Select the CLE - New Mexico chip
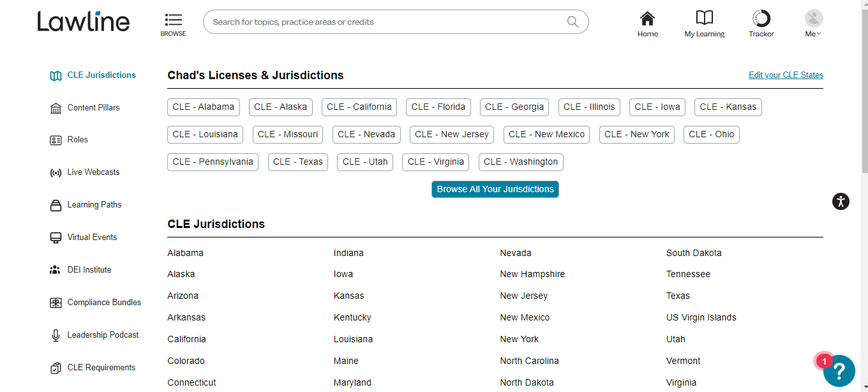 pos(547,135)
